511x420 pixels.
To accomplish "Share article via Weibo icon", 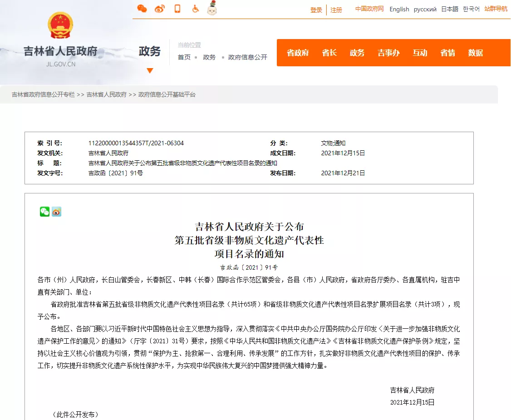I will click(x=56, y=212).
